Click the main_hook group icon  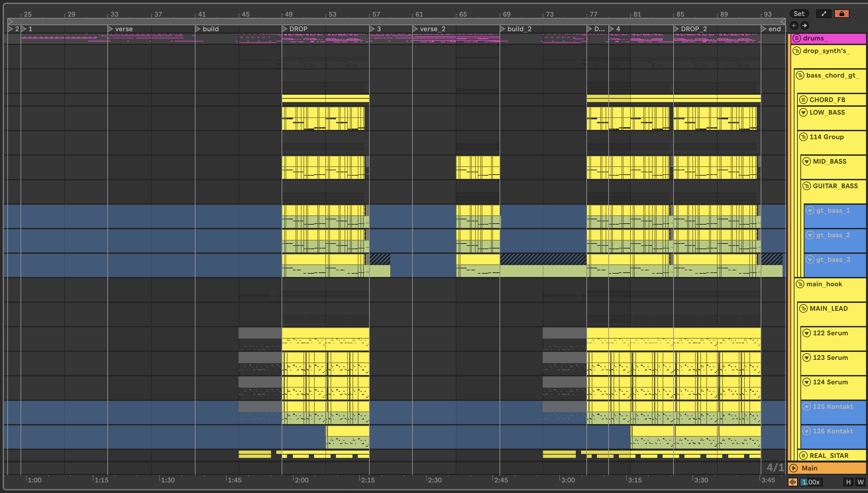pyautogui.click(x=800, y=284)
